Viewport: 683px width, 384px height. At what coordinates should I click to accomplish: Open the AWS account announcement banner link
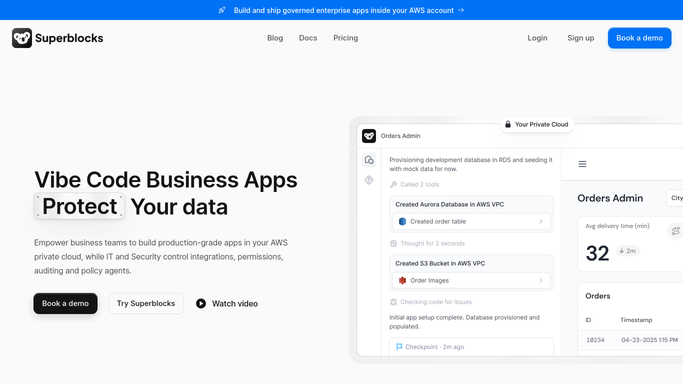(342, 10)
